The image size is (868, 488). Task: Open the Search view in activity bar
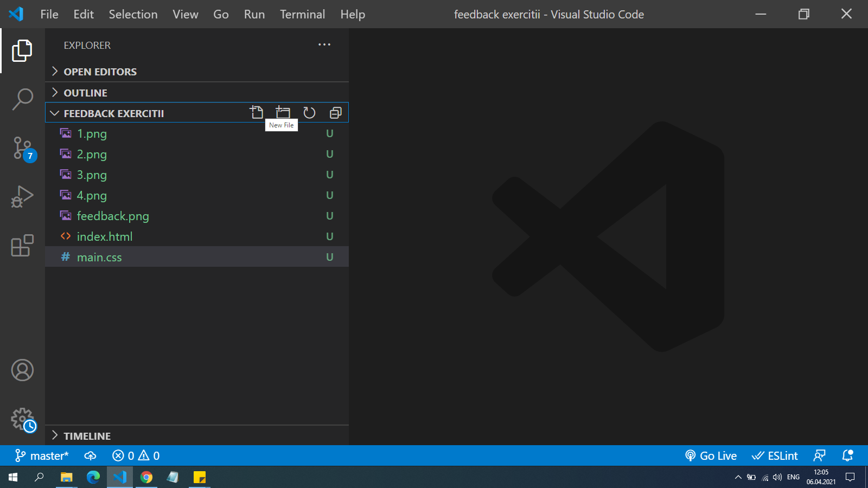point(22,99)
